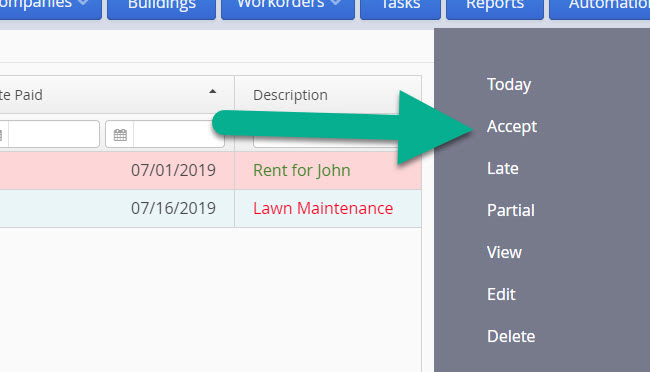The height and width of the screenshot is (372, 650).
Task: Choose Edit in the context menu
Action: point(501,294)
